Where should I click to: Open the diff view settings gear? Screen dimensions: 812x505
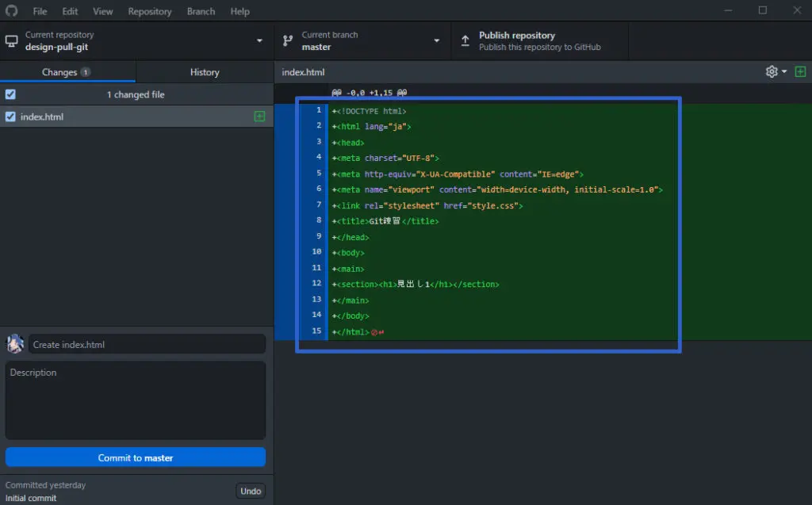770,71
